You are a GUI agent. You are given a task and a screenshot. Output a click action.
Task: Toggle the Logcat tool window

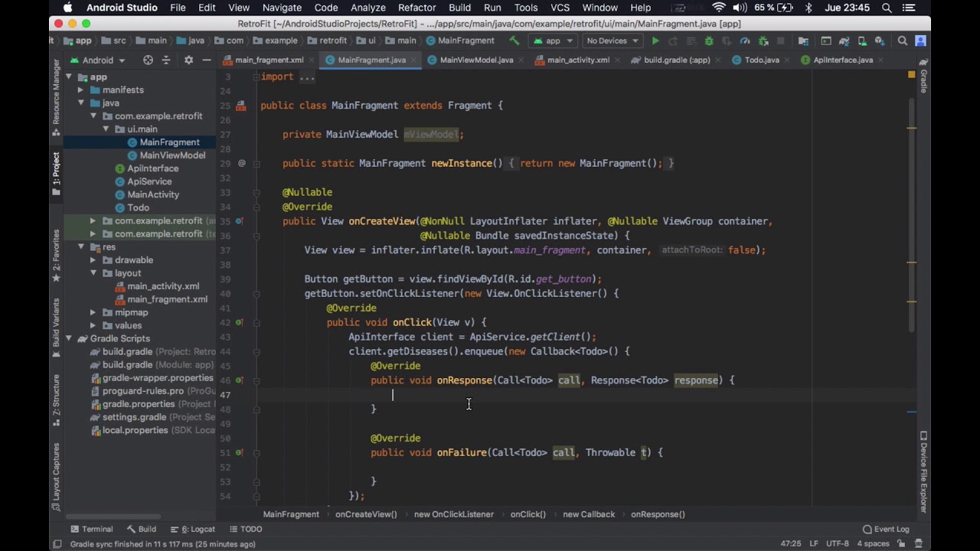tap(198, 529)
